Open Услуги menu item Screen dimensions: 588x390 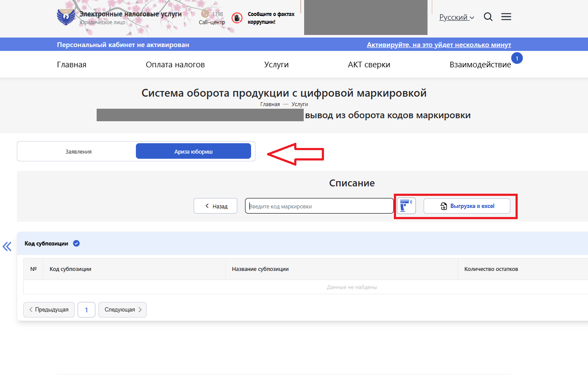pos(277,64)
